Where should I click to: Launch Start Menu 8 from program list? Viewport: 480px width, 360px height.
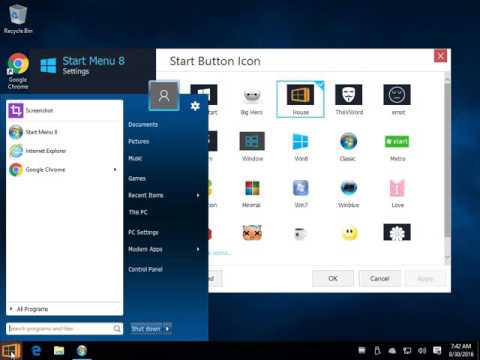pos(65,132)
